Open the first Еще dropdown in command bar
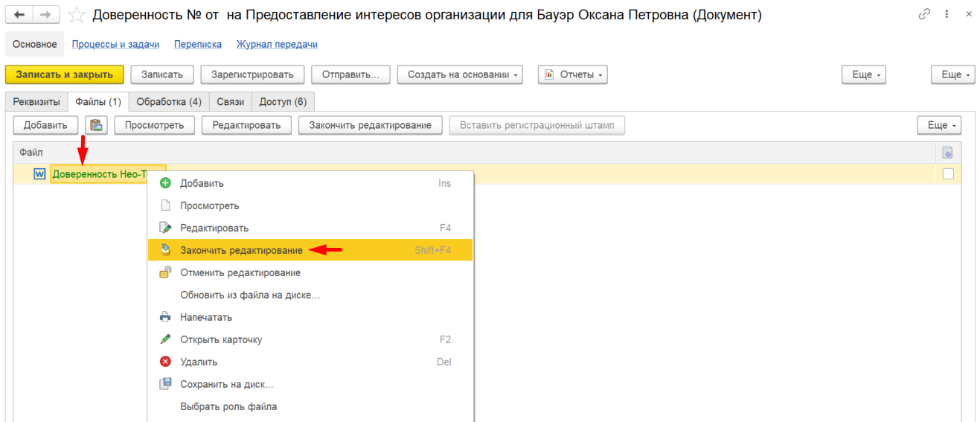The height and width of the screenshot is (422, 980). pyautogui.click(x=864, y=74)
